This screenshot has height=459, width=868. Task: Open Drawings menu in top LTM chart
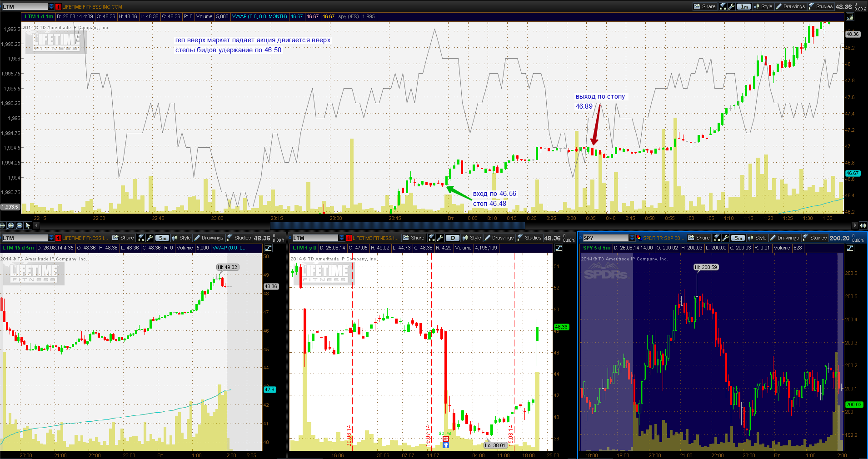(x=790, y=6)
